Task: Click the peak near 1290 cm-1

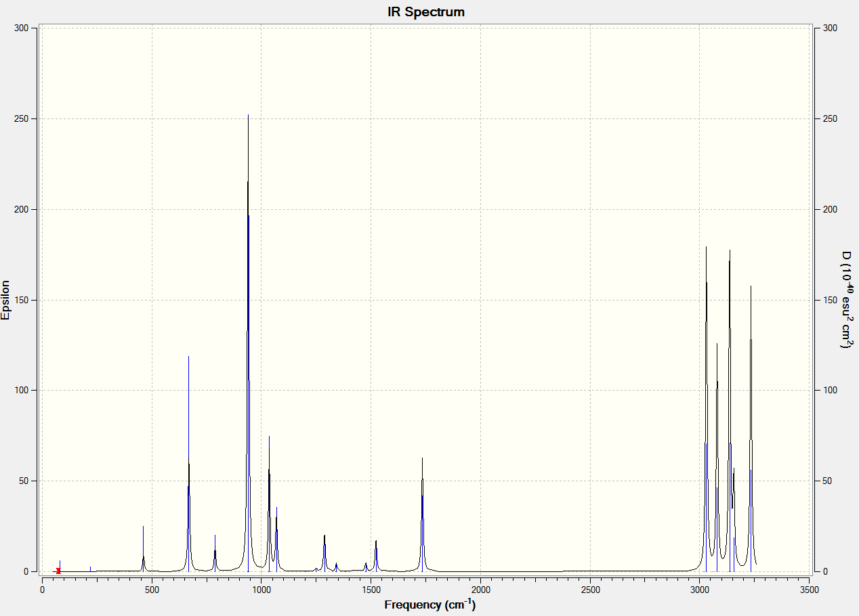Action: (324, 553)
